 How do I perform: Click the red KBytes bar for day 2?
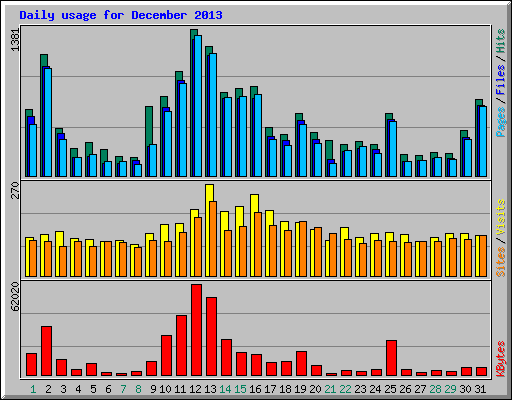[x=46, y=351]
